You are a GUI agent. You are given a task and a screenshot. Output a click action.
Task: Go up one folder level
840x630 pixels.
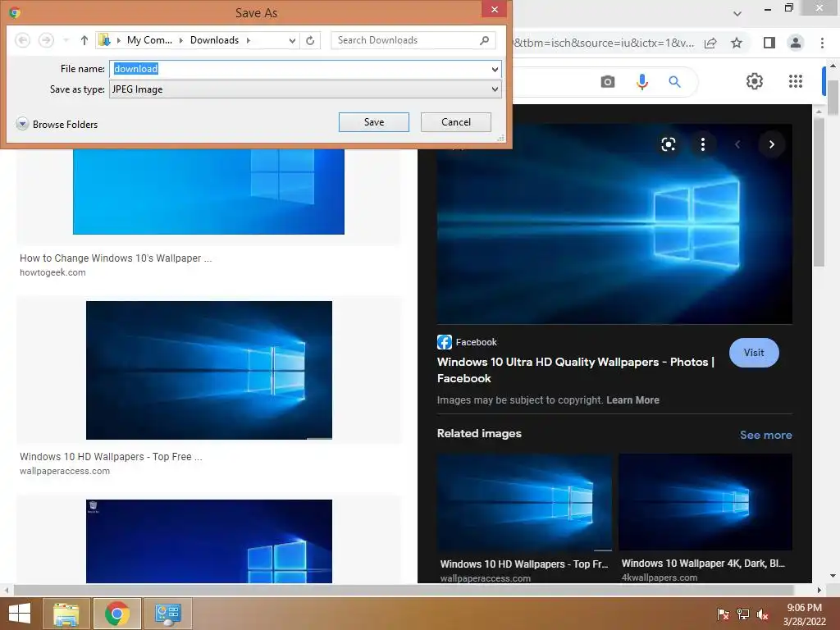tap(84, 40)
